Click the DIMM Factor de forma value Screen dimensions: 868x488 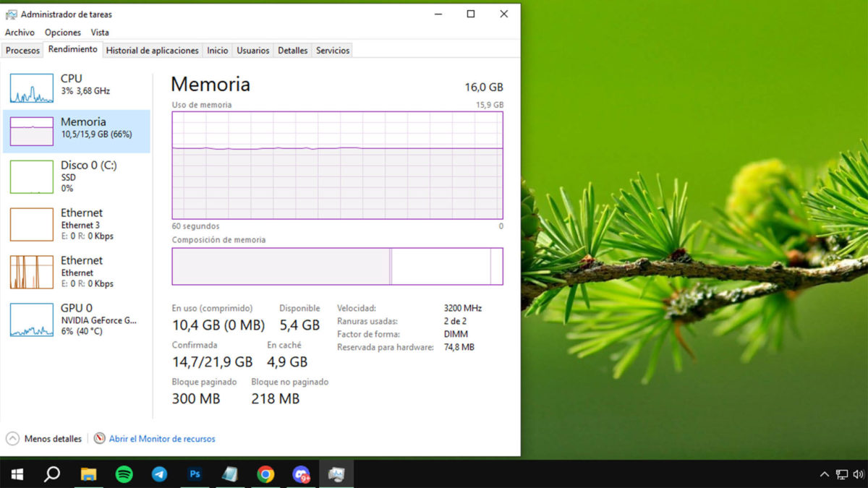[x=456, y=334]
